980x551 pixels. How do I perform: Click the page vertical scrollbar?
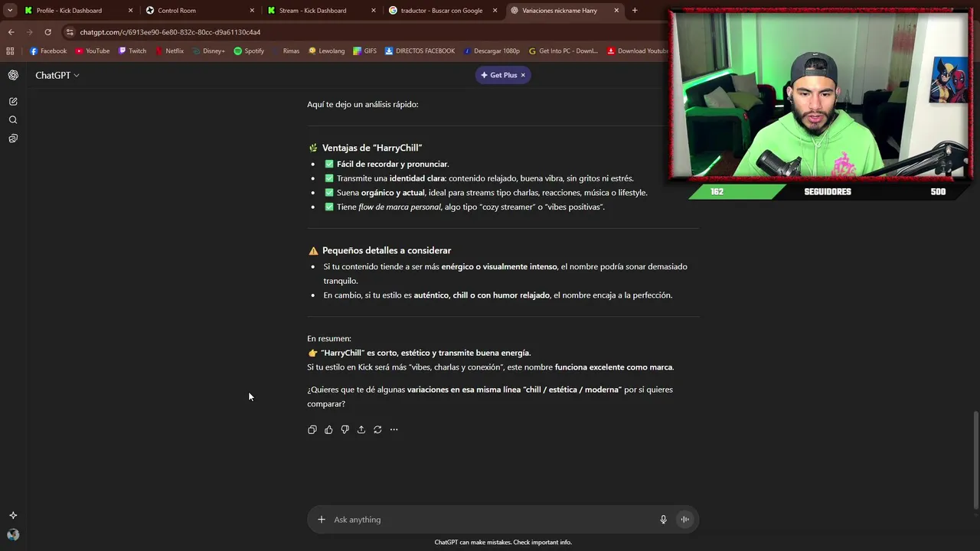click(975, 459)
